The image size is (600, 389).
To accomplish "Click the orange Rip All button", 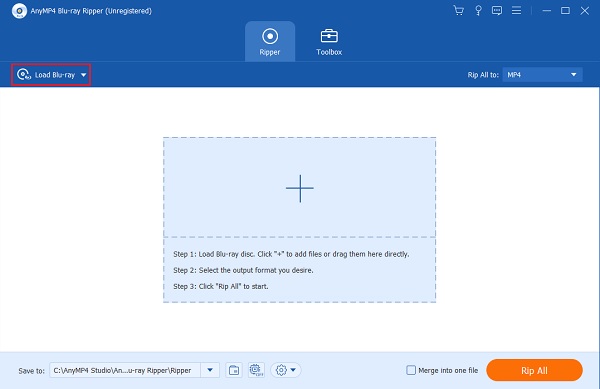I will pyautogui.click(x=534, y=370).
